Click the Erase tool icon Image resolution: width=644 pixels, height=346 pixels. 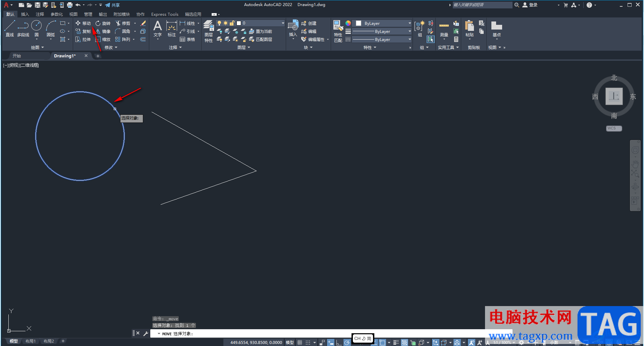point(143,23)
